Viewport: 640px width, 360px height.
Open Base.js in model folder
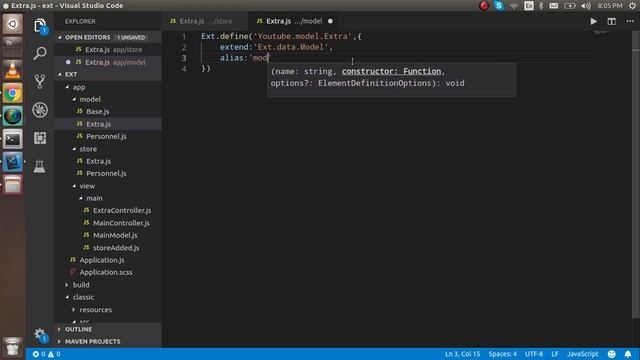(x=108, y=111)
